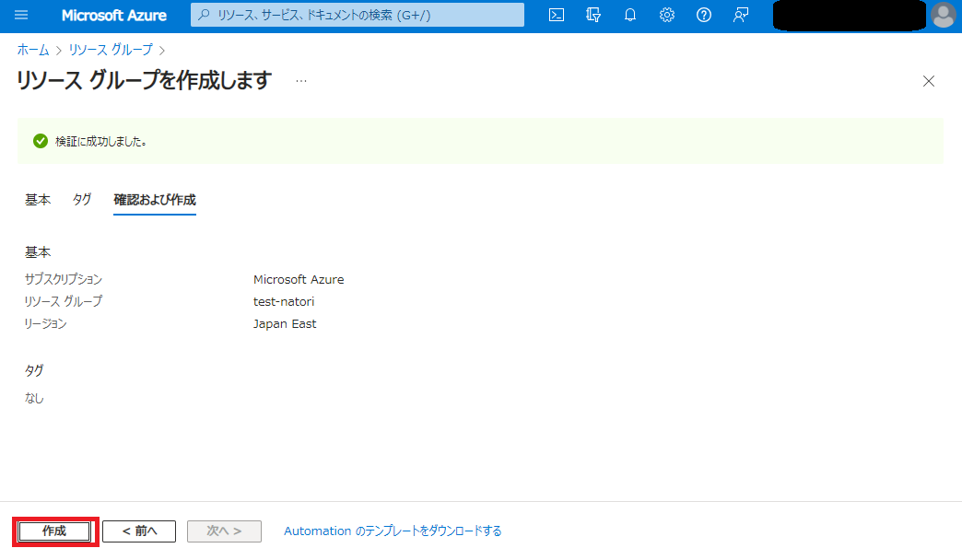Select the 確認および作成 tab
Viewport: 962px width, 560px height.
pos(155,199)
